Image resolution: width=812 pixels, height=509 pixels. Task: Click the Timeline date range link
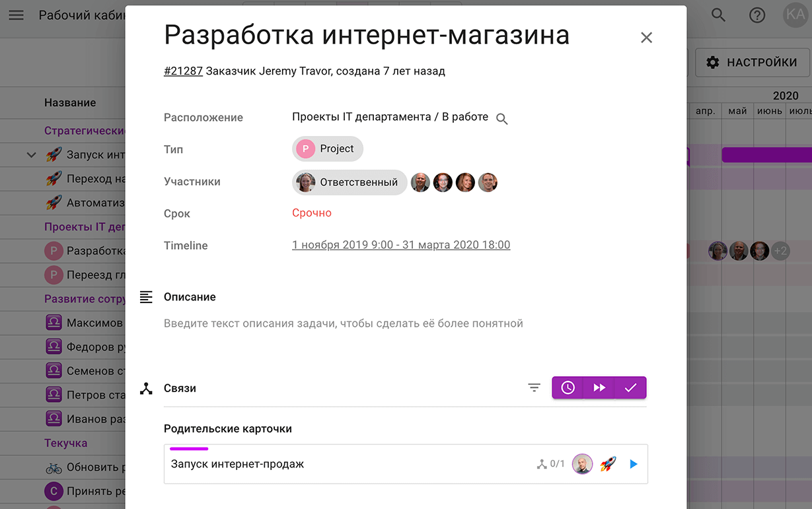click(x=401, y=245)
